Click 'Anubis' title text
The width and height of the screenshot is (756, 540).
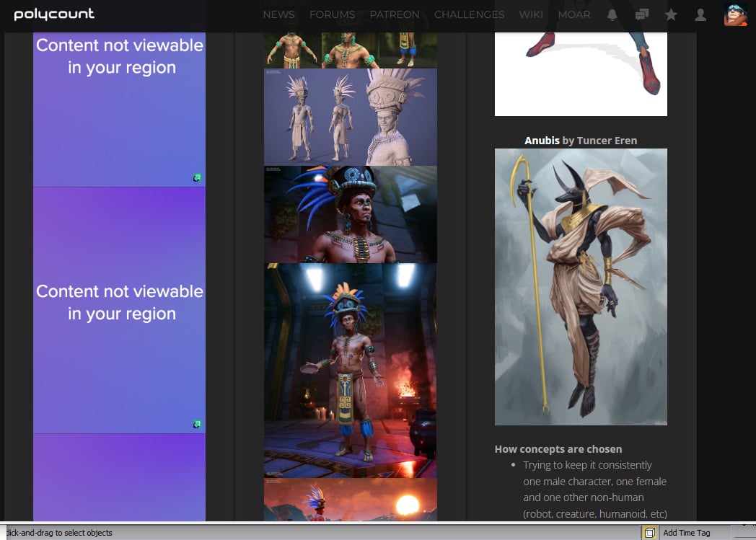pyautogui.click(x=542, y=141)
